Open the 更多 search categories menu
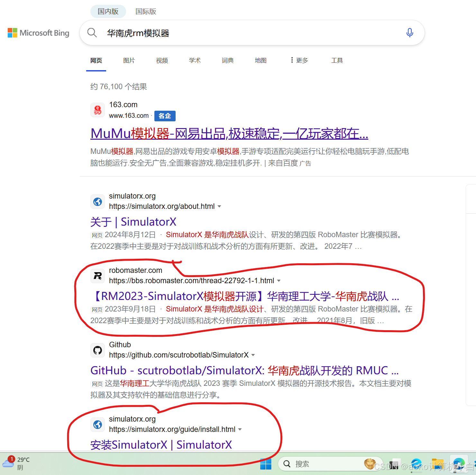The image size is (476, 475). click(x=299, y=60)
